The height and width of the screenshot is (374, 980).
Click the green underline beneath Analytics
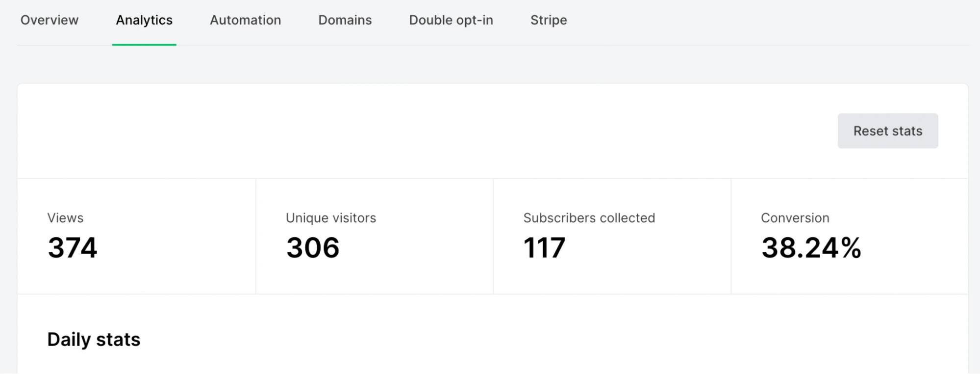[x=144, y=45]
